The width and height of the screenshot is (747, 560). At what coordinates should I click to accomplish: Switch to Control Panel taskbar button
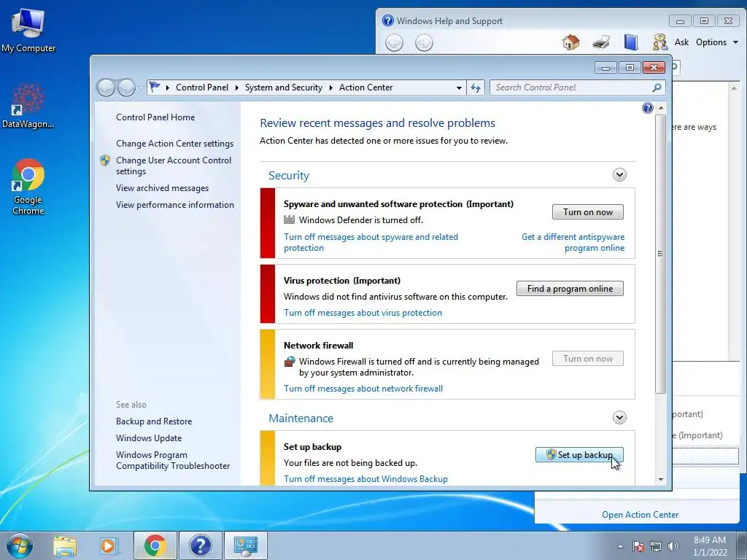click(x=245, y=545)
